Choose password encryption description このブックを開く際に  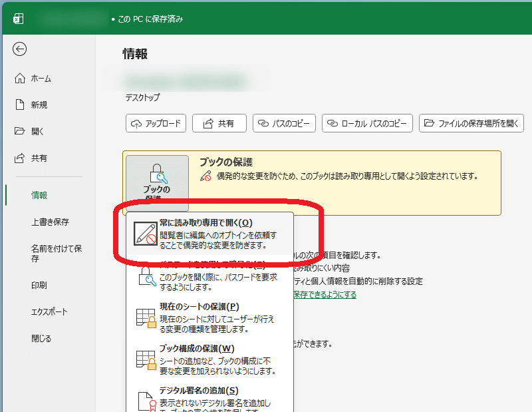coord(219,282)
